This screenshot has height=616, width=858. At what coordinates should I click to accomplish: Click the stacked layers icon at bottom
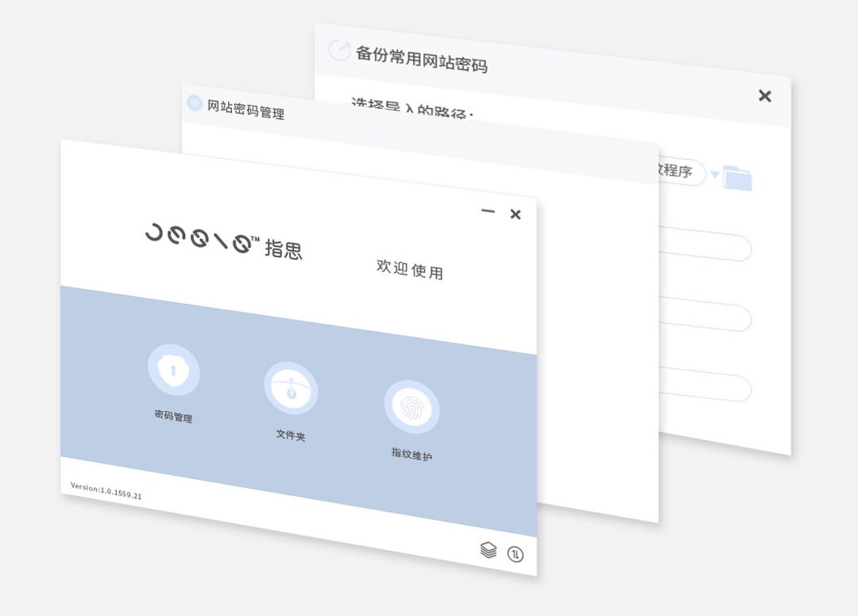[x=489, y=549]
